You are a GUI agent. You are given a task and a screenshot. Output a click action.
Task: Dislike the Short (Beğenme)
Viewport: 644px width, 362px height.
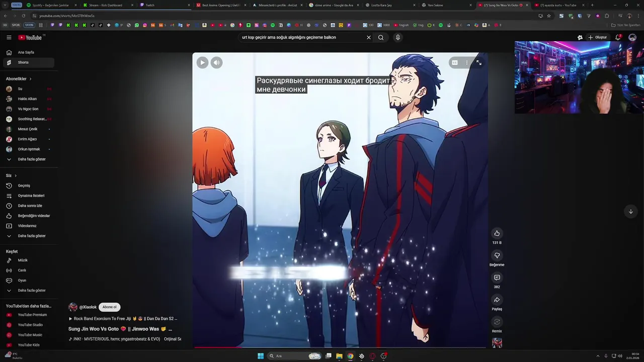pyautogui.click(x=497, y=255)
